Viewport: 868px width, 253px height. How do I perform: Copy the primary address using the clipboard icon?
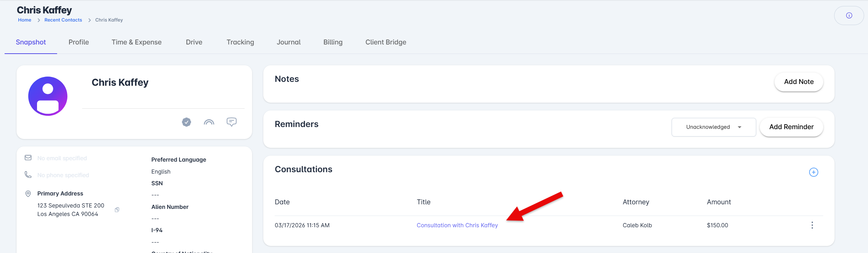click(117, 210)
